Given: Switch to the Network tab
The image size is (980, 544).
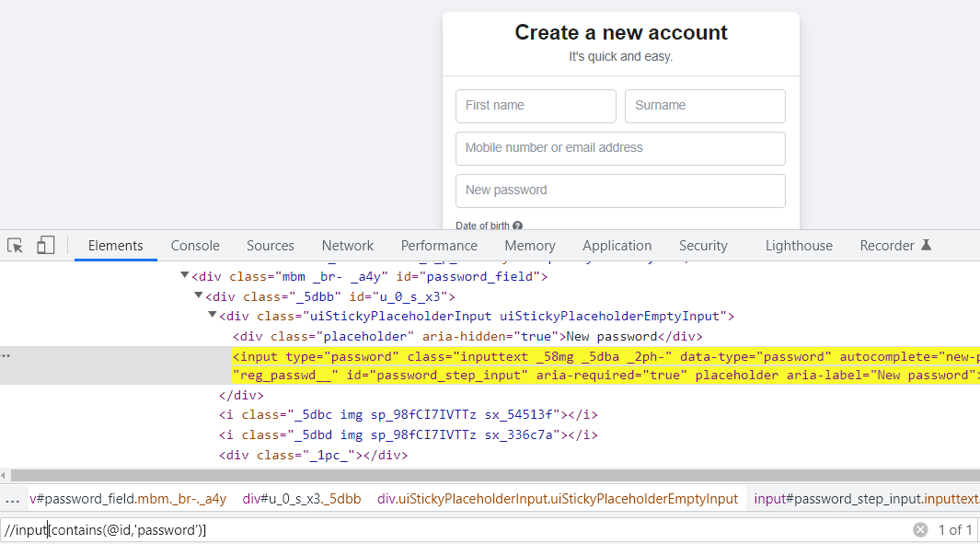Looking at the screenshot, I should [x=348, y=246].
